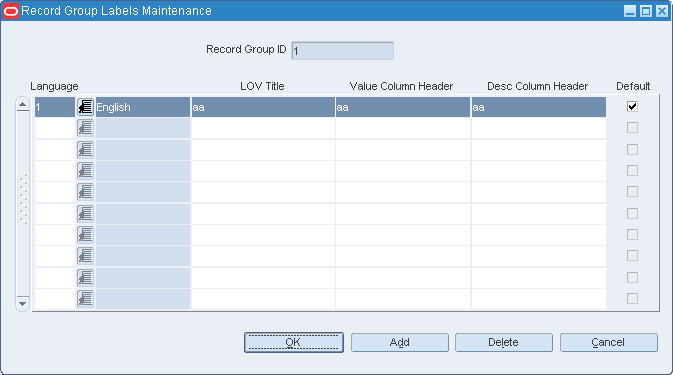
Task: Click the OK button
Action: click(x=294, y=342)
